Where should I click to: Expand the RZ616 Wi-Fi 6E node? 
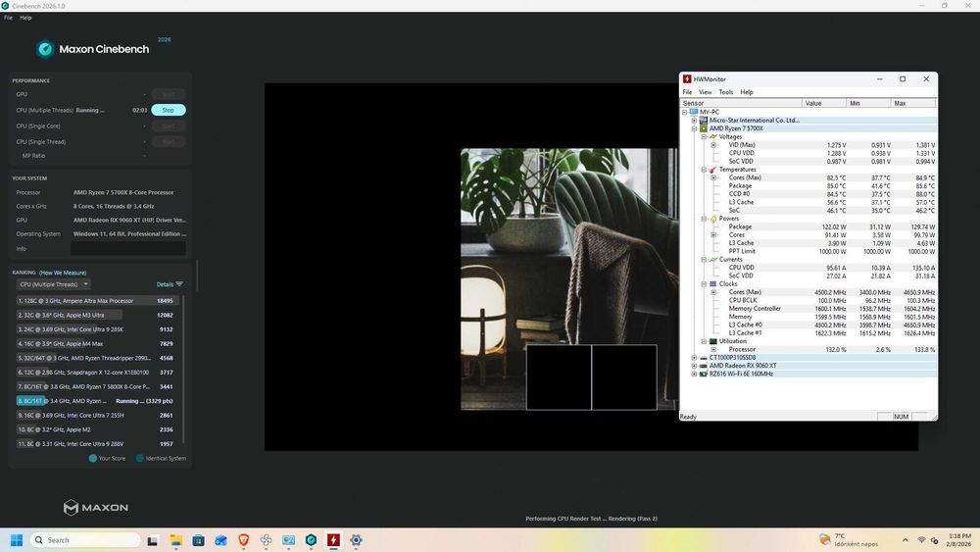[694, 374]
